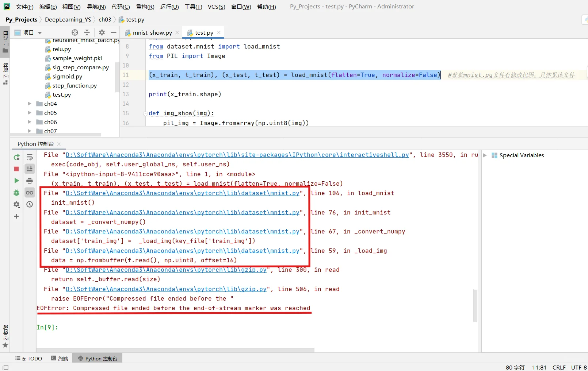Open console history clock icon
This screenshot has width=588, height=371.
pyautogui.click(x=30, y=205)
